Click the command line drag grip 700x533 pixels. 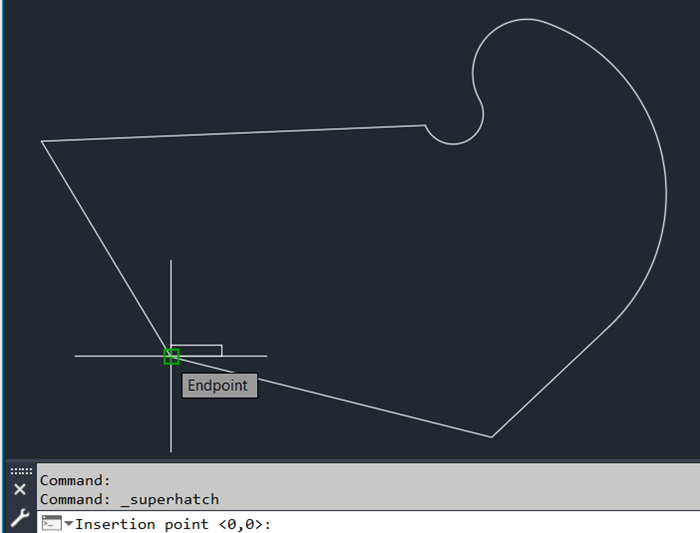tap(20, 470)
